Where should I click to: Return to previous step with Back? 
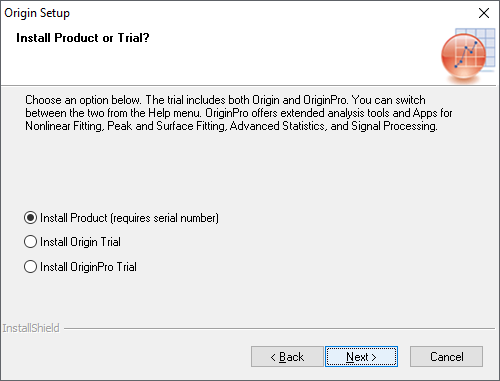(287, 357)
